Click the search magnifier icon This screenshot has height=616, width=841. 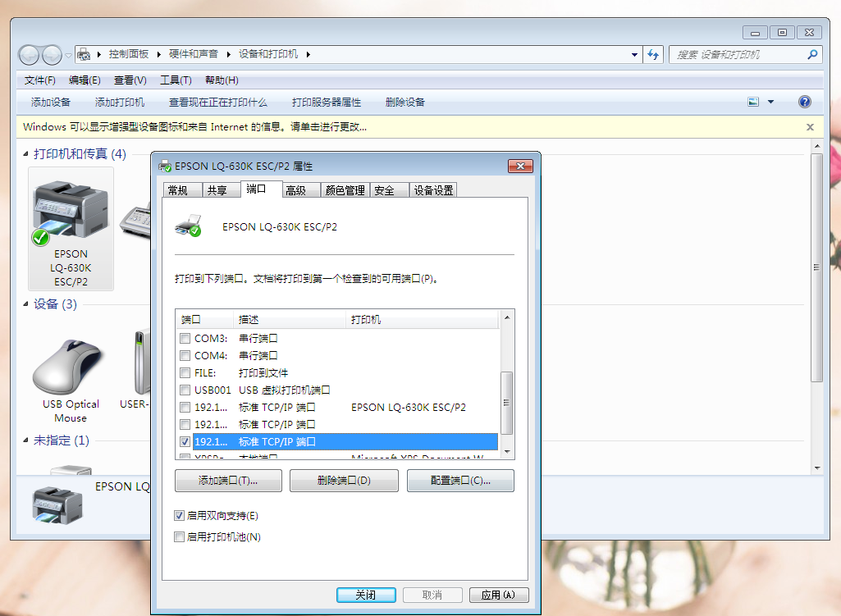812,54
